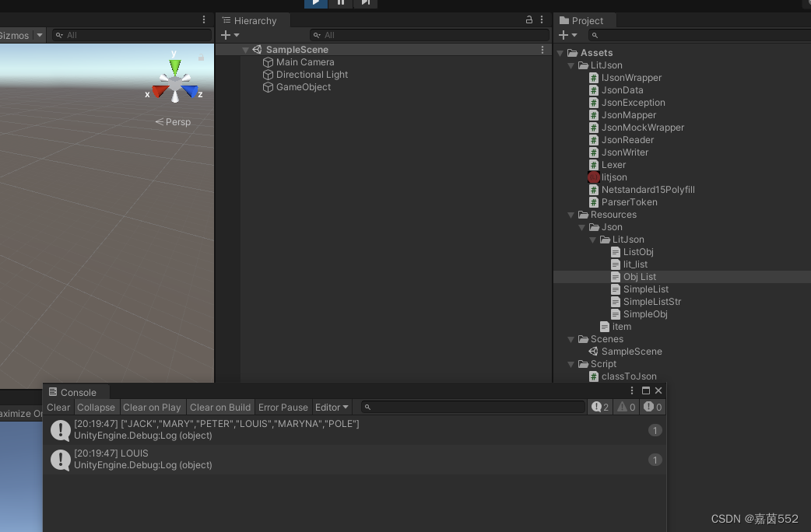Toggle info messages filter showing 2
Image resolution: width=811 pixels, height=532 pixels.
coord(600,408)
